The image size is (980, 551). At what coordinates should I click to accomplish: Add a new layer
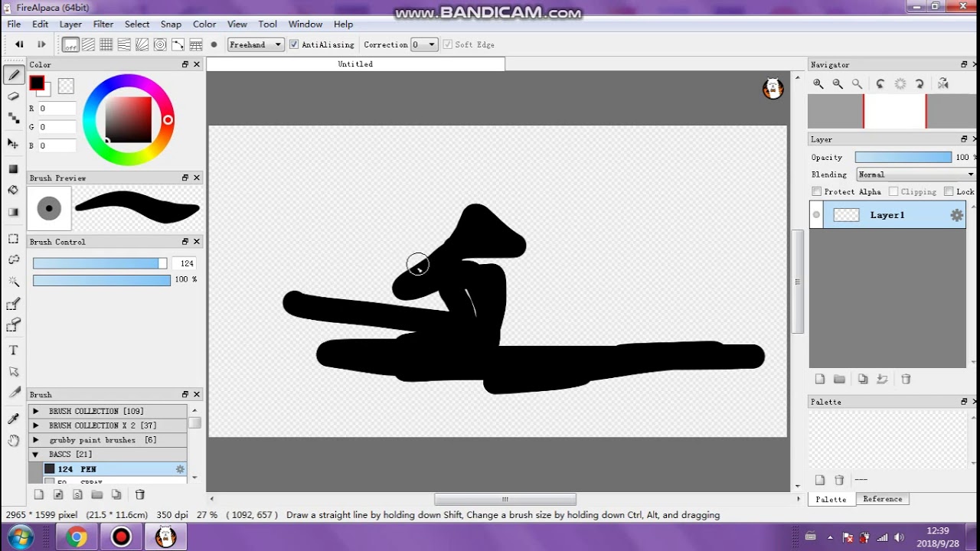(820, 379)
